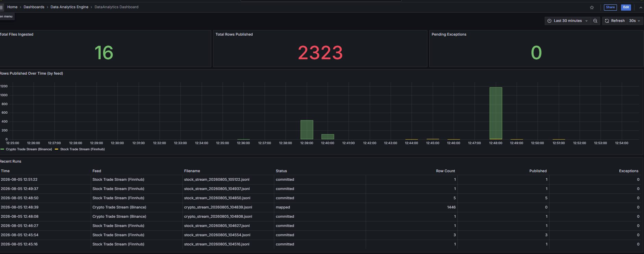Click the 12:40:00 chart bar
The height and width of the screenshot is (254, 644).
[x=328, y=137]
